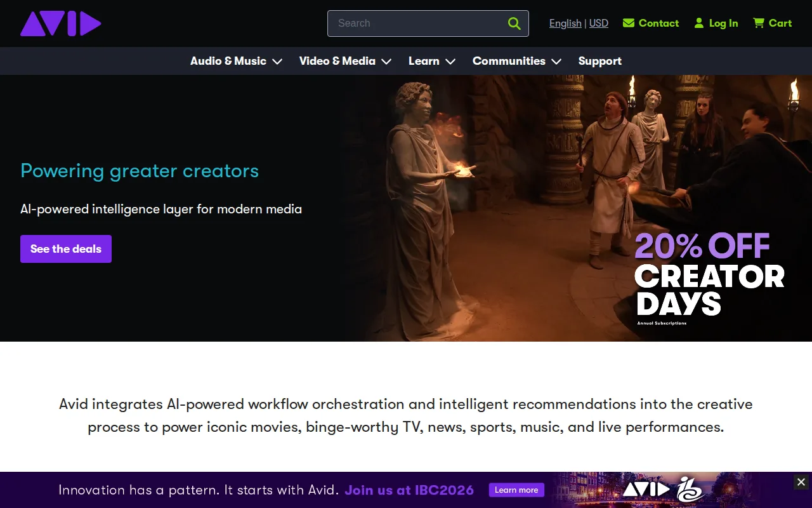Click the Annual Subscriptions small text
This screenshot has height=508, width=812.
pos(662,323)
